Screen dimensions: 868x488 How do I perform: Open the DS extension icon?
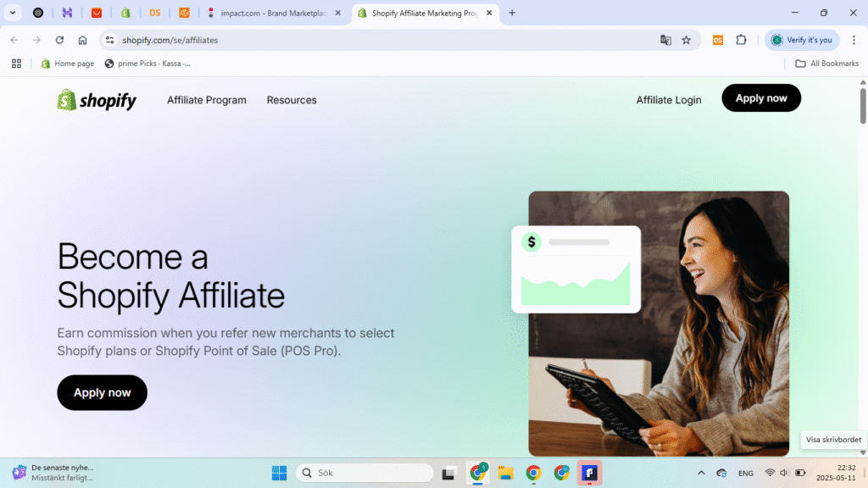[x=718, y=40]
